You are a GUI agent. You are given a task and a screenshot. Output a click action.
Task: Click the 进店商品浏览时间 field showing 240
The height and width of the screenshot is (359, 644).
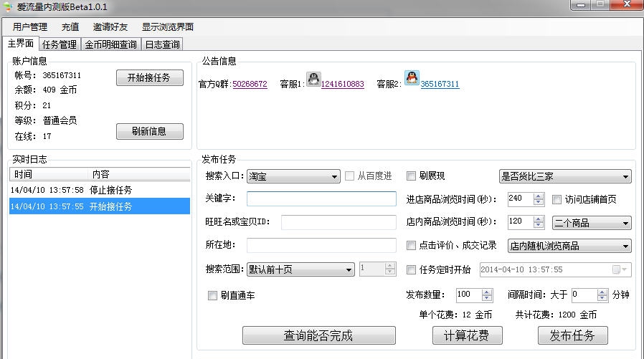(521, 199)
